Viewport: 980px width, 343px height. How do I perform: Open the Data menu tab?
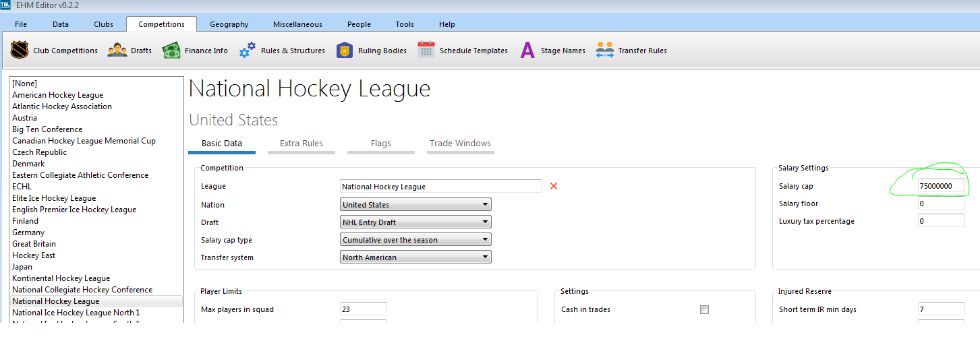[x=61, y=24]
